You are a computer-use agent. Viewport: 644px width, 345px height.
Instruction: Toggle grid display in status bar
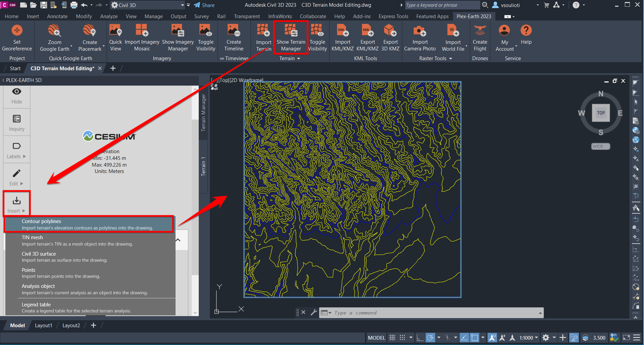pos(392,338)
